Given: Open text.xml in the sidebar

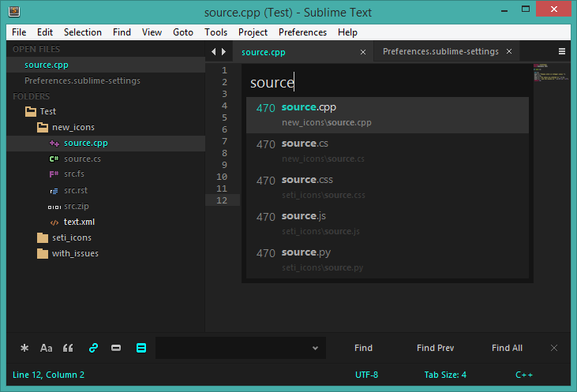Looking at the screenshot, I should tap(79, 222).
